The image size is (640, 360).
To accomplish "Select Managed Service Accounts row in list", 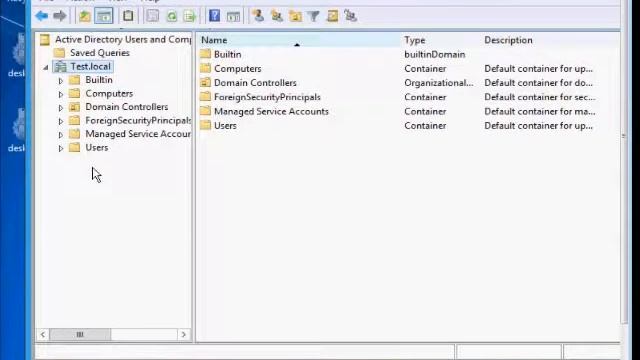I will click(x=271, y=111).
